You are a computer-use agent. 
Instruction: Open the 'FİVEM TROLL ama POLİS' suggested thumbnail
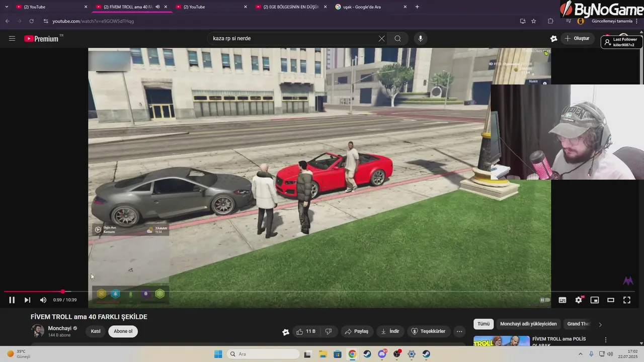pyautogui.click(x=502, y=341)
